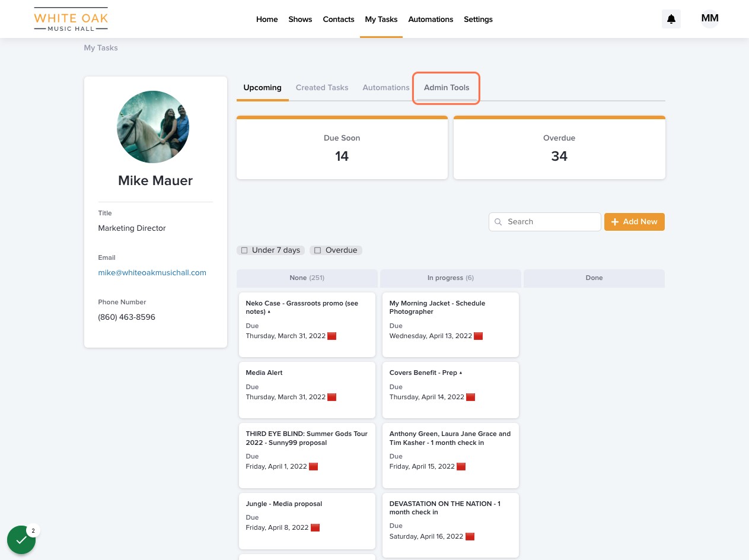The width and height of the screenshot is (749, 560).
Task: Open the notifications bell
Action: (671, 19)
